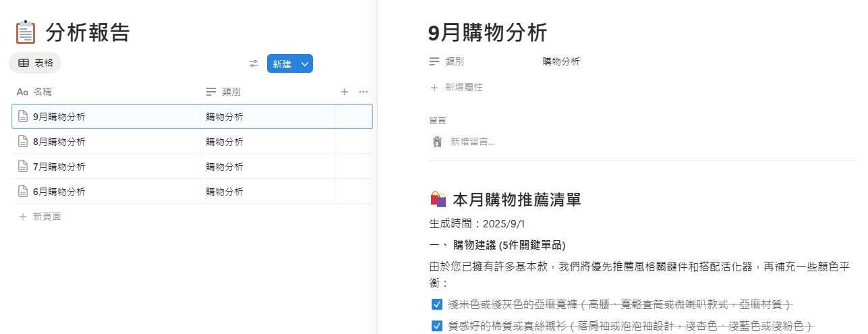Click the blue 新建 button

pos(282,63)
